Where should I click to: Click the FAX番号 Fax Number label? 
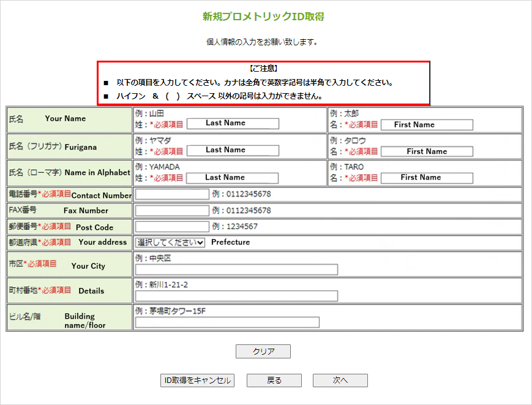pyautogui.click(x=58, y=210)
